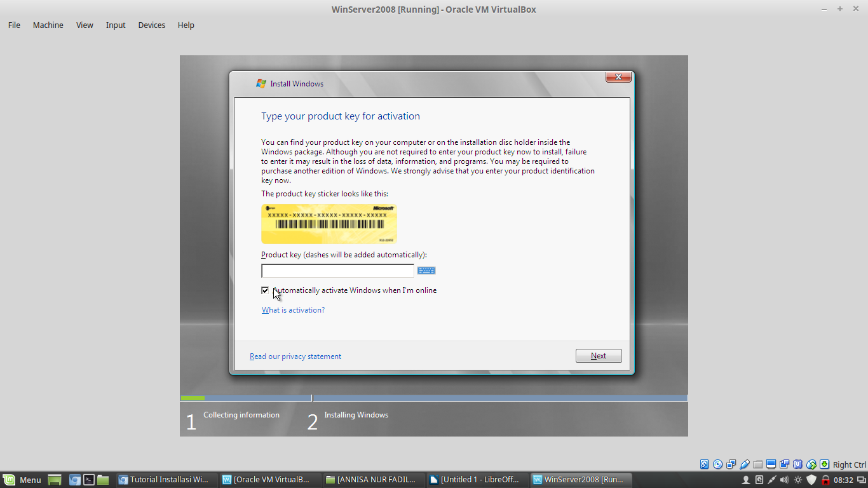Click the Right Ctrl host key label
The width and height of the screenshot is (868, 488).
tap(850, 464)
